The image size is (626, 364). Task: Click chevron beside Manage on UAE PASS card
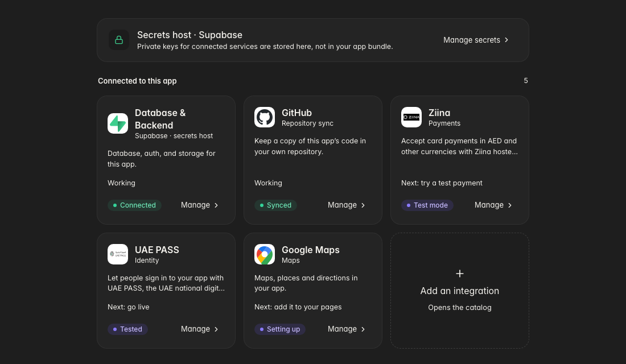coord(216,329)
